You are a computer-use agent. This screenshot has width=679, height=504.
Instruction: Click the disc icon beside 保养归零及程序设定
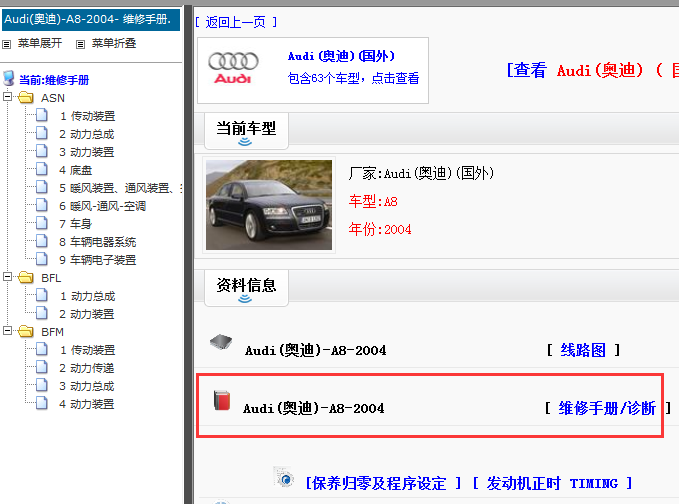[x=284, y=477]
